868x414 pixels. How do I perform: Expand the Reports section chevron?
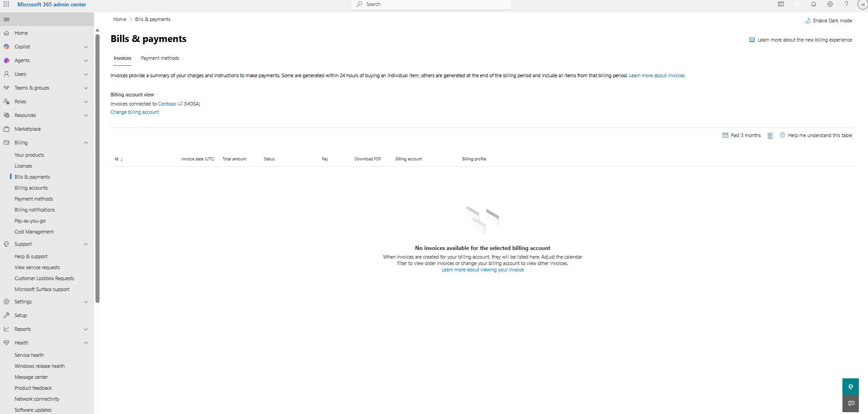86,329
